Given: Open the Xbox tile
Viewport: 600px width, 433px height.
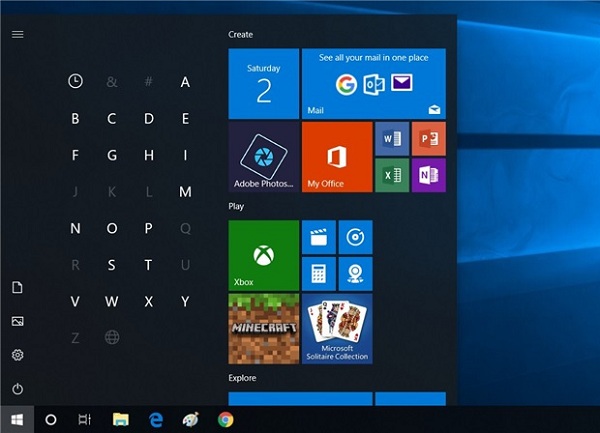Looking at the screenshot, I should point(264,254).
